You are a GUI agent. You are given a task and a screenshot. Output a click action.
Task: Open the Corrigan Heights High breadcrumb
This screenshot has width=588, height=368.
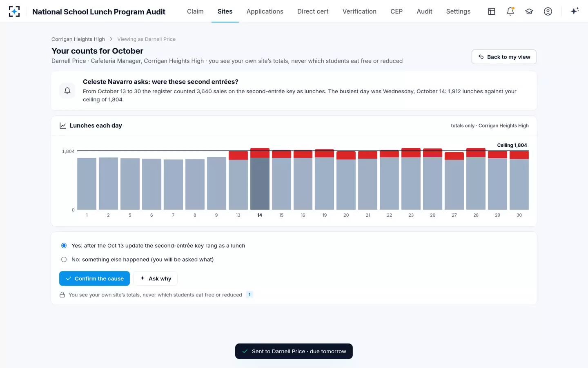[78, 39]
